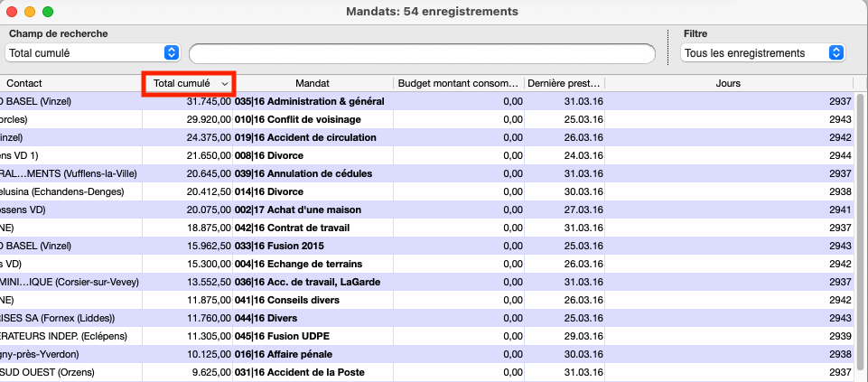Image resolution: width=868 pixels, height=382 pixels.
Task: Select row '039|16 Annulation de cédules'
Action: 427,173
